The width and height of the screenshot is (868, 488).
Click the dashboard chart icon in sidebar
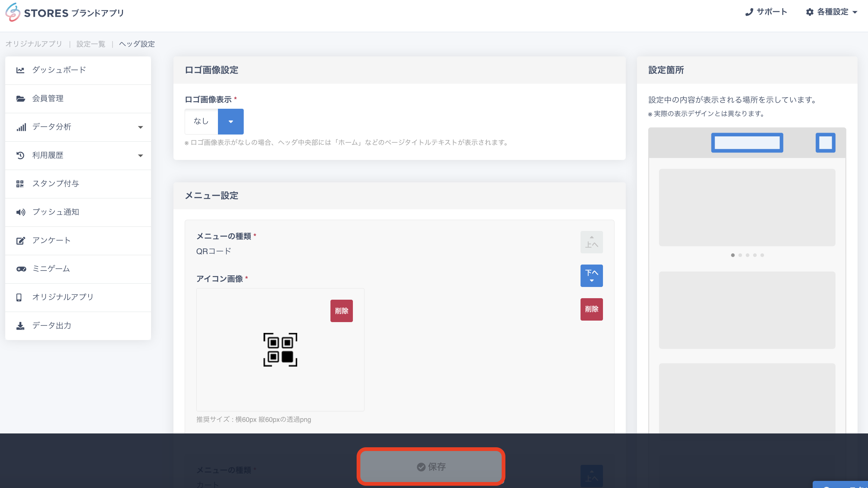[20, 70]
